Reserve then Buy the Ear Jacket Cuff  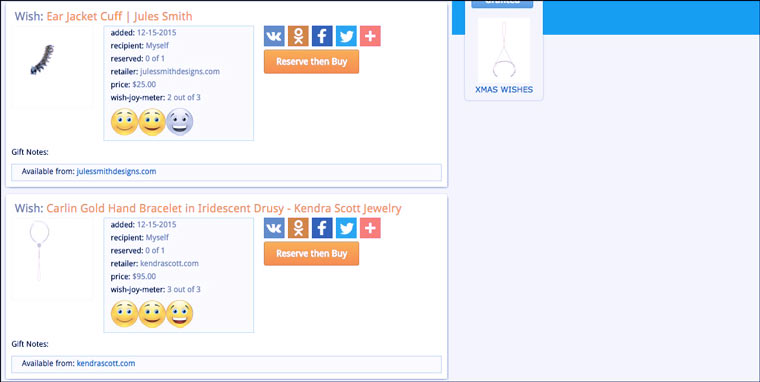[312, 62]
